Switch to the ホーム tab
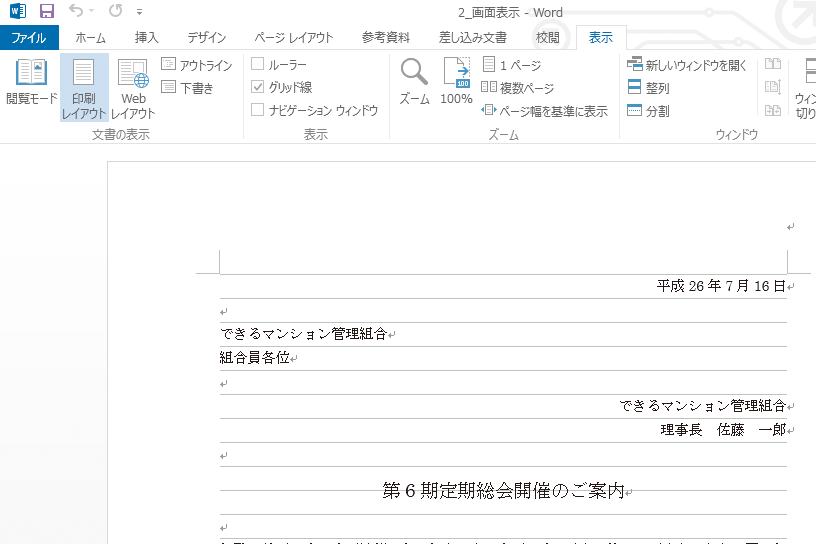816x544 pixels. (x=90, y=37)
